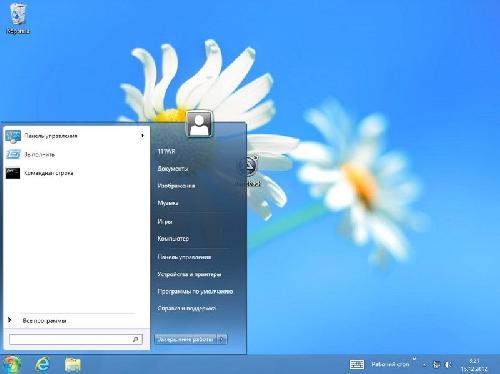Click the user account picture
This screenshot has height=374, width=500.
coord(199,124)
